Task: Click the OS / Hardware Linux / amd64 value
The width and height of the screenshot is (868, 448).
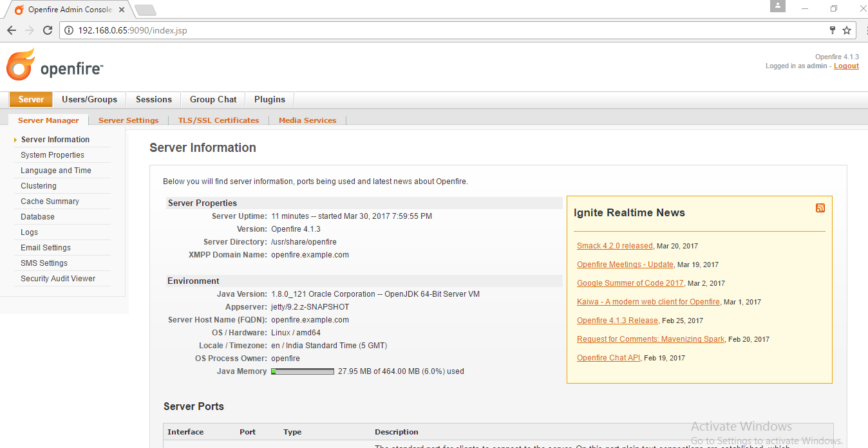Action: pyautogui.click(x=296, y=333)
